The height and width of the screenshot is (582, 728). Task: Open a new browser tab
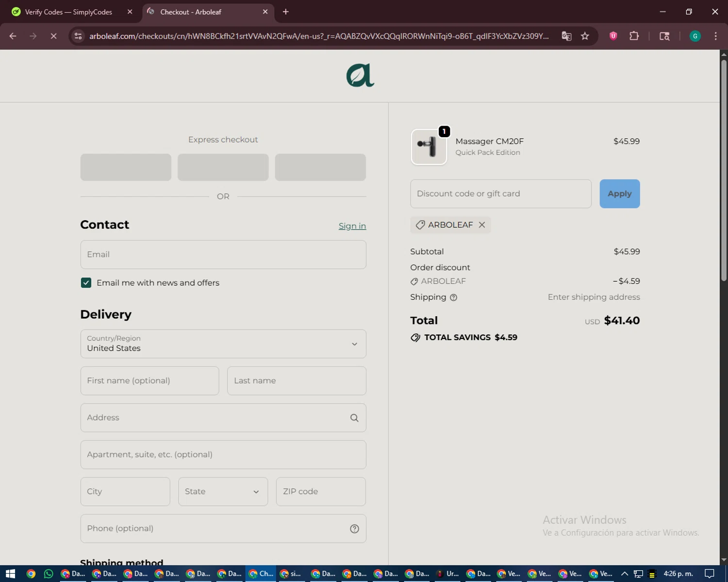coord(286,12)
